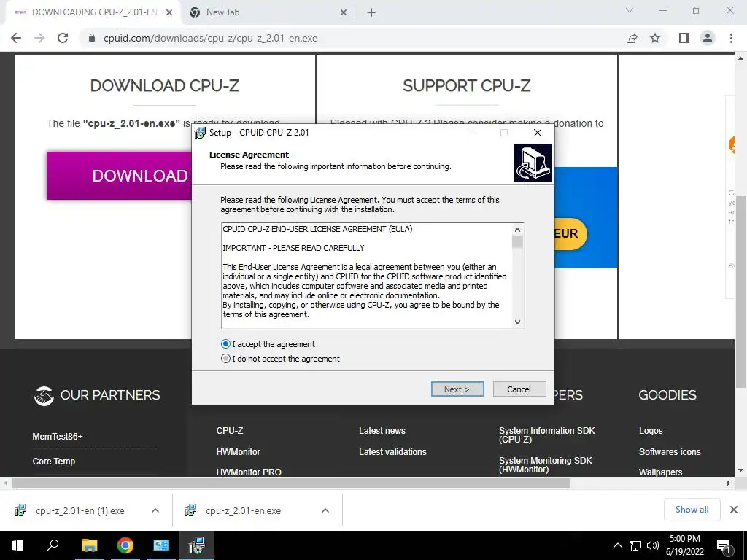Go back in Chrome browser
747x560 pixels.
pos(16,38)
